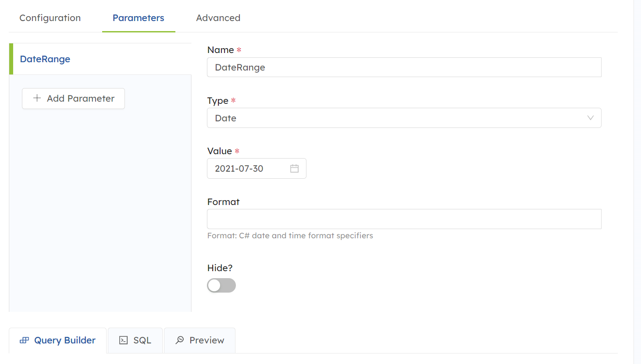
Task: Click the calendar icon in Value field
Action: point(294,169)
